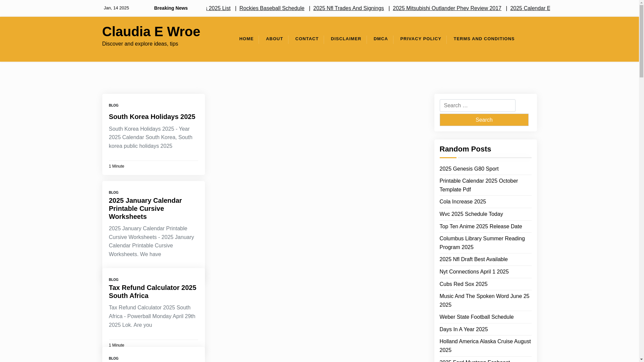Open the ABOUT page
644x362 pixels.
coord(274,39)
